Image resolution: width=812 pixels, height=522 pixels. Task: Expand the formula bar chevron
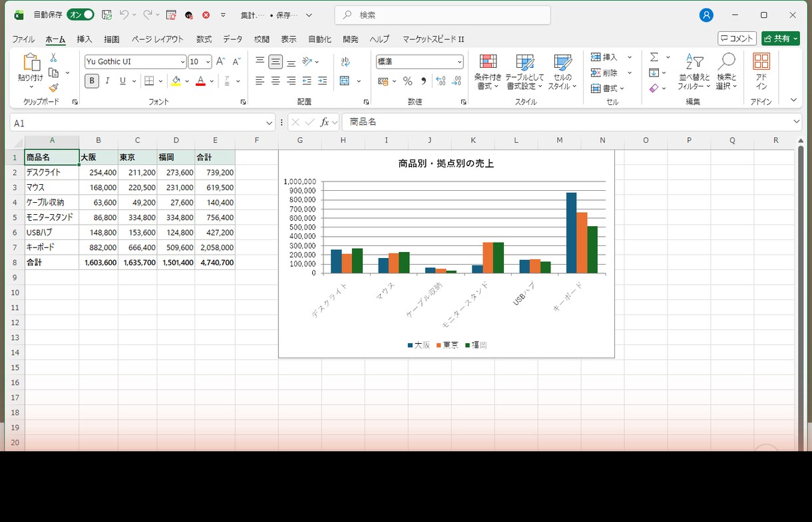pos(797,122)
